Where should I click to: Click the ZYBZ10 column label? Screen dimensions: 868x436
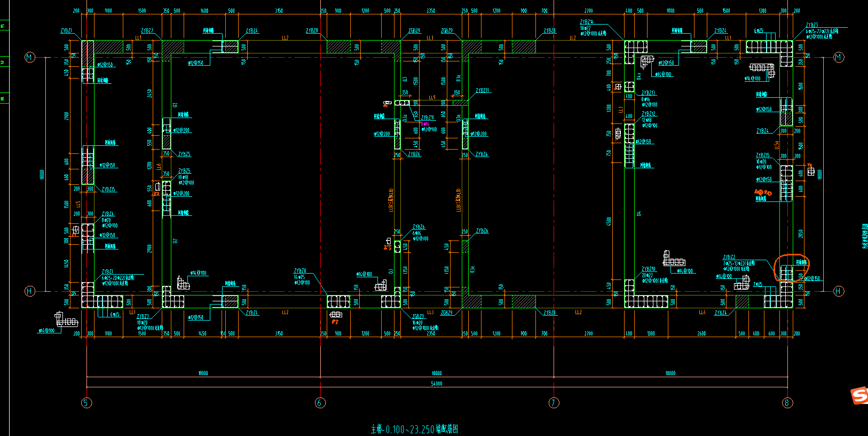649,269
